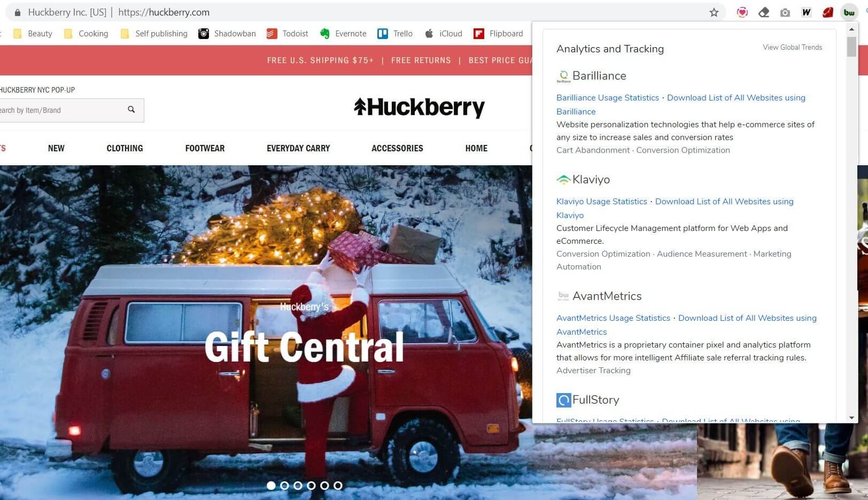The image size is (868, 500).
Task: Bookmark this page with the star icon
Action: [x=714, y=12]
